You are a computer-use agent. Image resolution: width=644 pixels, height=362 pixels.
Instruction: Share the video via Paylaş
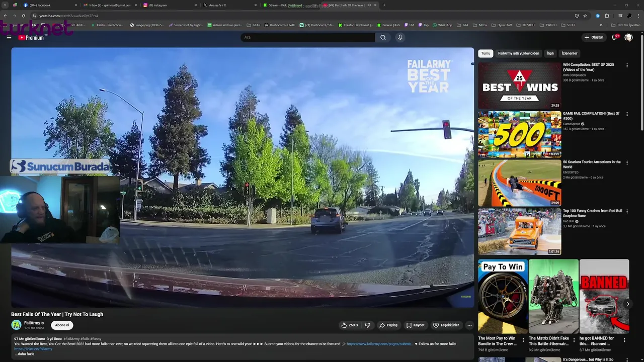388,325
